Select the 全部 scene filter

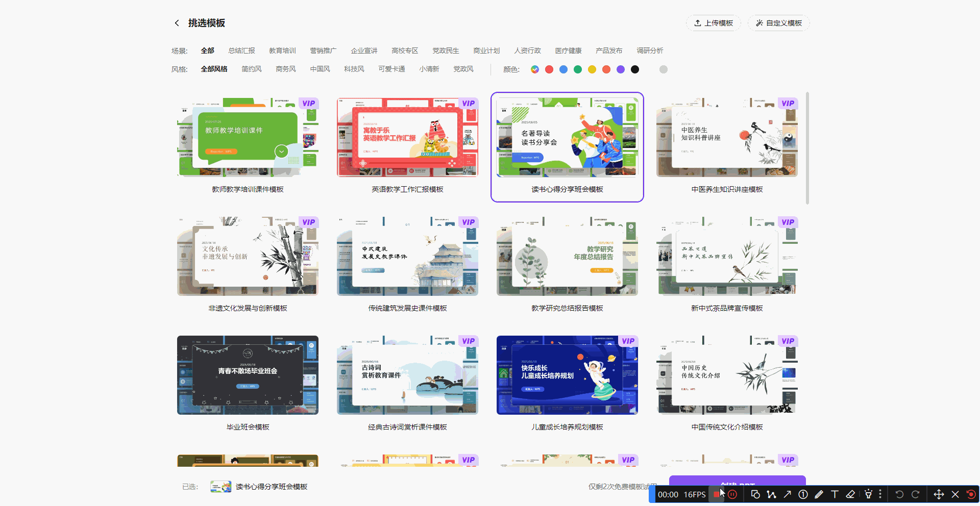(x=207, y=50)
